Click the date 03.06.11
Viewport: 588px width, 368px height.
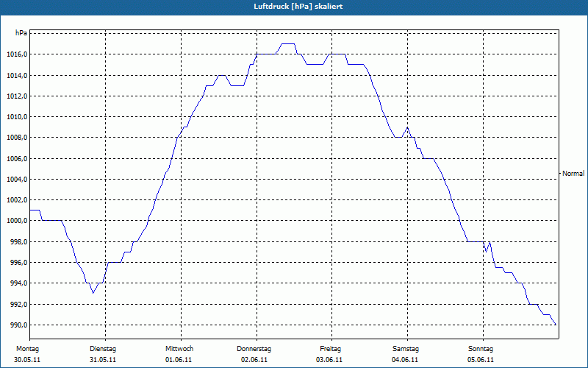pyautogui.click(x=329, y=360)
